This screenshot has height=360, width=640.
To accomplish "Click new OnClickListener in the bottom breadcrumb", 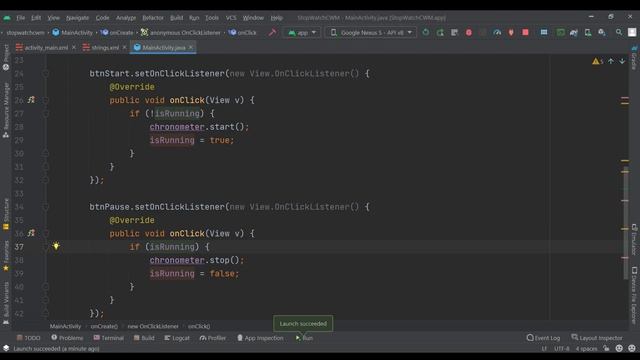I will [153, 326].
